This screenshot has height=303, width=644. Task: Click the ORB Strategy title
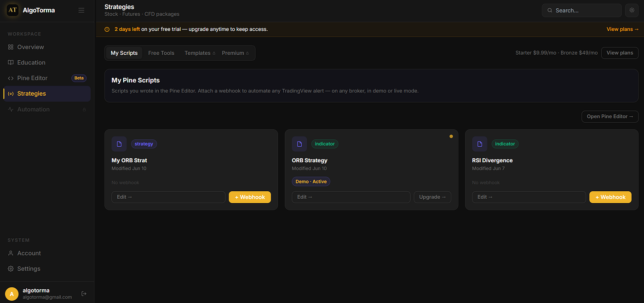coord(310,160)
